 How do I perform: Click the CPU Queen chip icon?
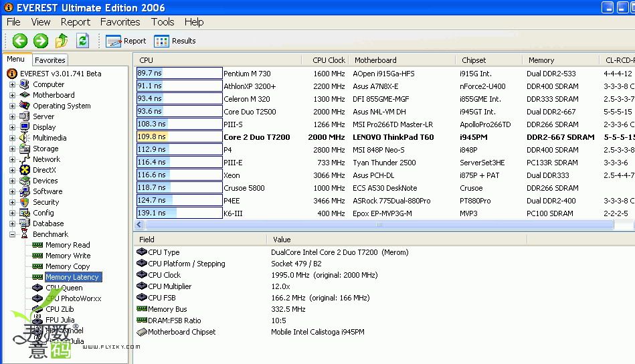pos(37,288)
